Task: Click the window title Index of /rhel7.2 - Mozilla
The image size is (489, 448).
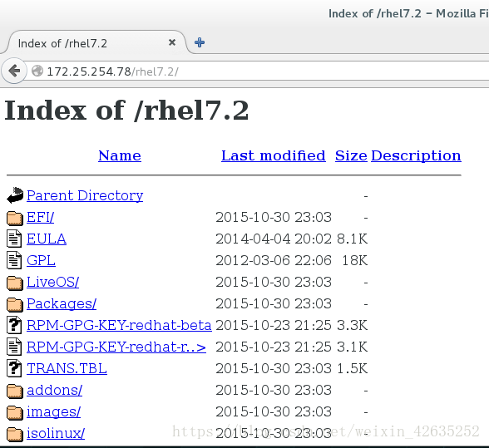Action: point(408,13)
